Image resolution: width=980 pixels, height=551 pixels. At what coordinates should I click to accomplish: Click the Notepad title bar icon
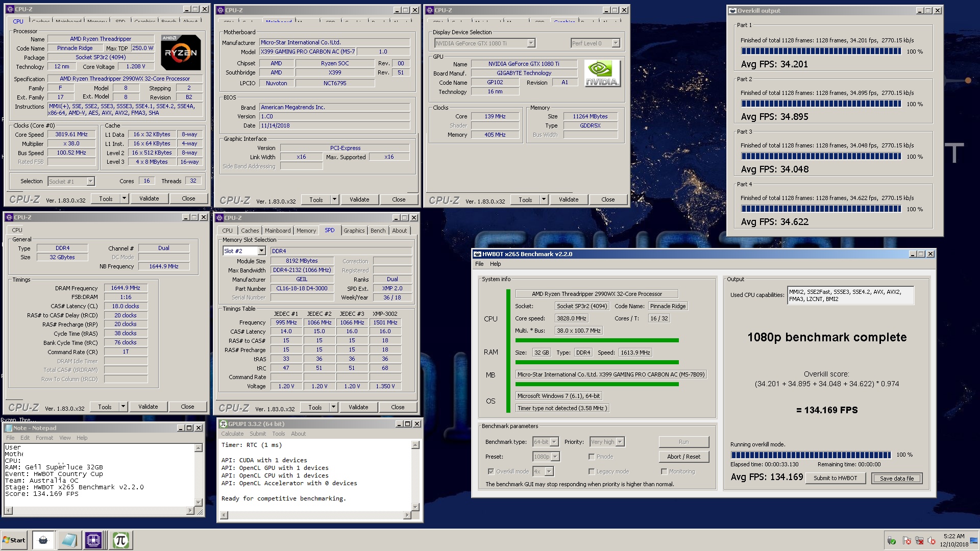click(9, 428)
